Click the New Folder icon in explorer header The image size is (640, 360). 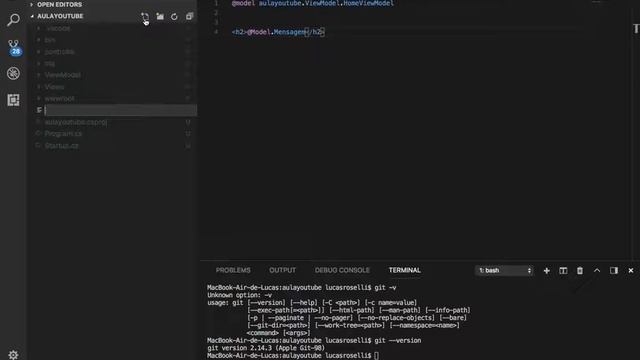pyautogui.click(x=160, y=17)
